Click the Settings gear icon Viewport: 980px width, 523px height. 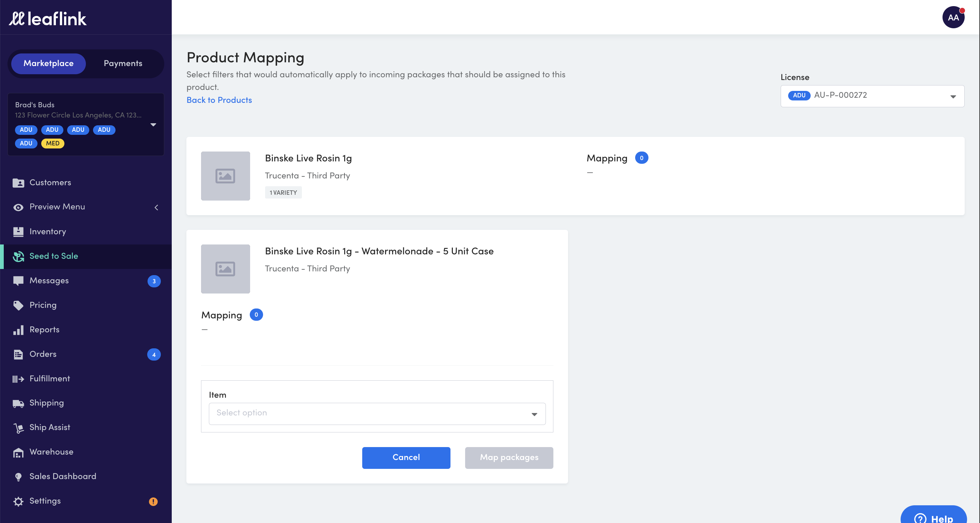point(18,501)
